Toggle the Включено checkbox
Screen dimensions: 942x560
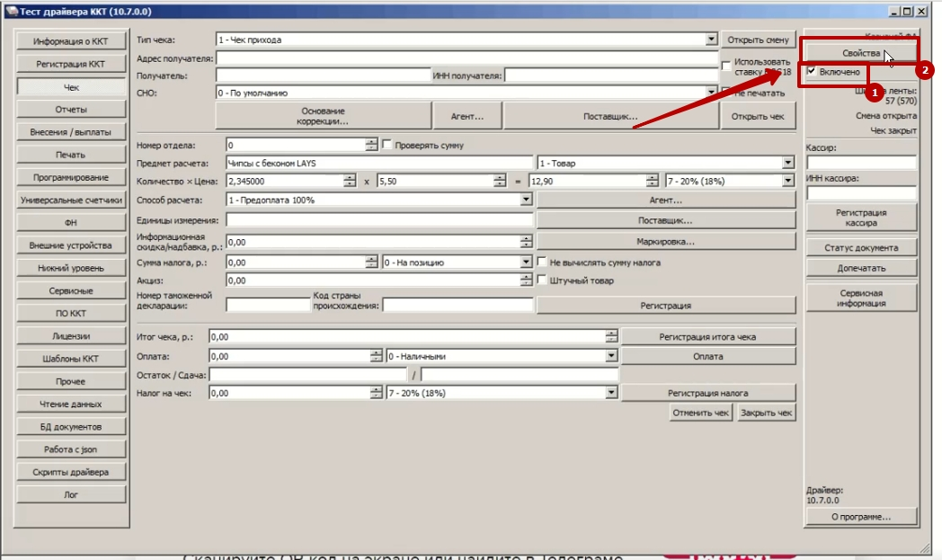pos(813,71)
